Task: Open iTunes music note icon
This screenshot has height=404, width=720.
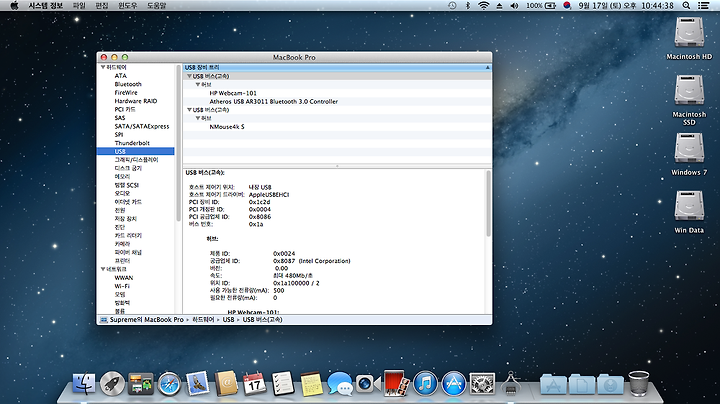Action: pos(425,384)
